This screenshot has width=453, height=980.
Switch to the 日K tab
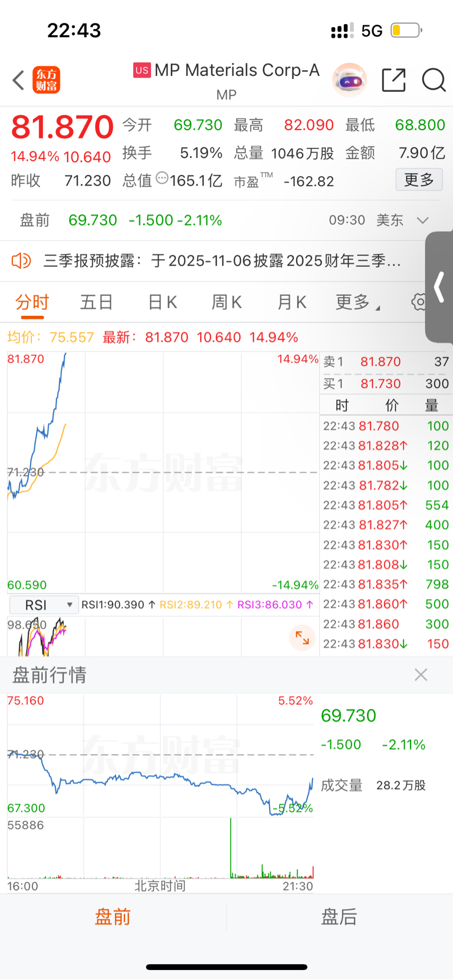(162, 302)
